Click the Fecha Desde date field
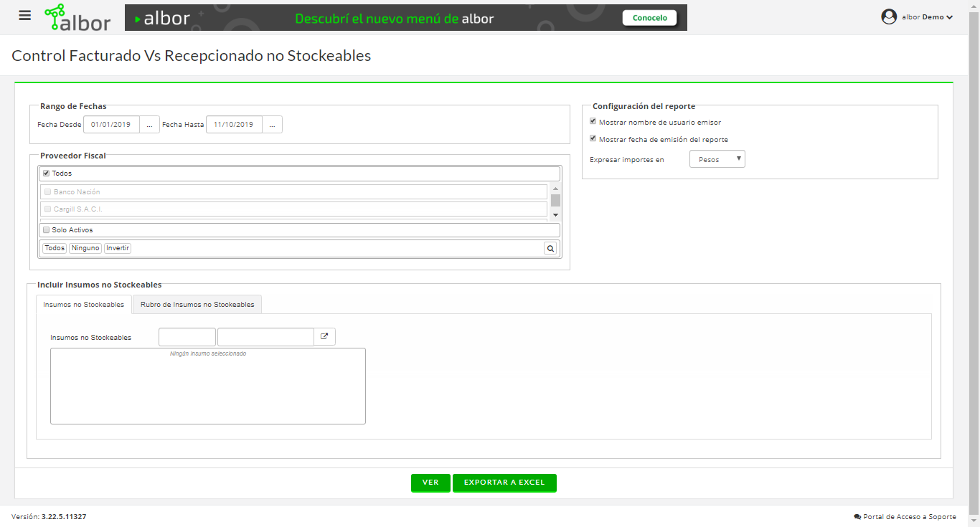The height and width of the screenshot is (527, 980). (x=111, y=125)
